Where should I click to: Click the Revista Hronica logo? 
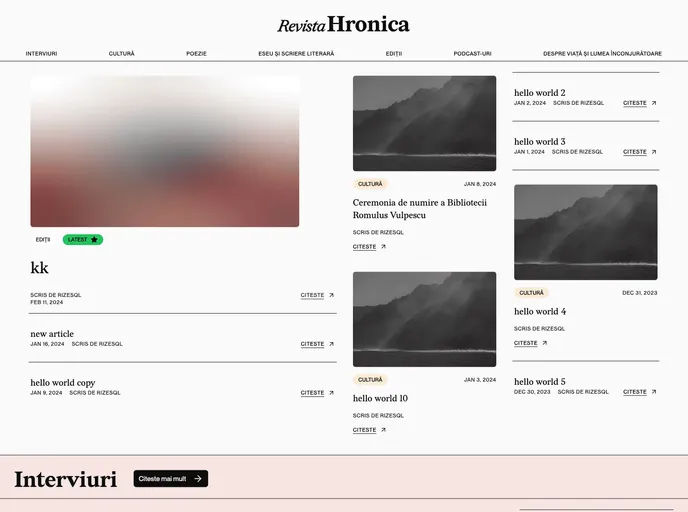pyautogui.click(x=343, y=25)
